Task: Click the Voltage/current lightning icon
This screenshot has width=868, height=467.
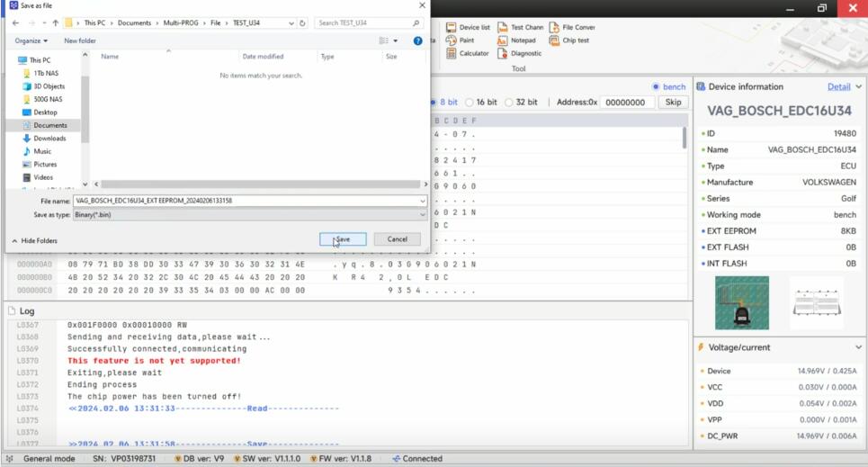Action: pos(701,347)
